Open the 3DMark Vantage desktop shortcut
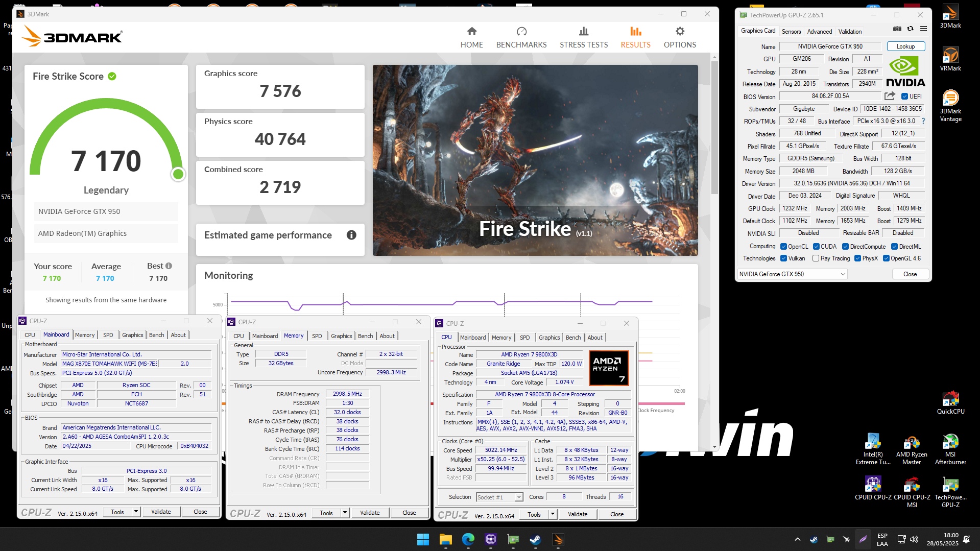The image size is (980, 551). (950, 106)
